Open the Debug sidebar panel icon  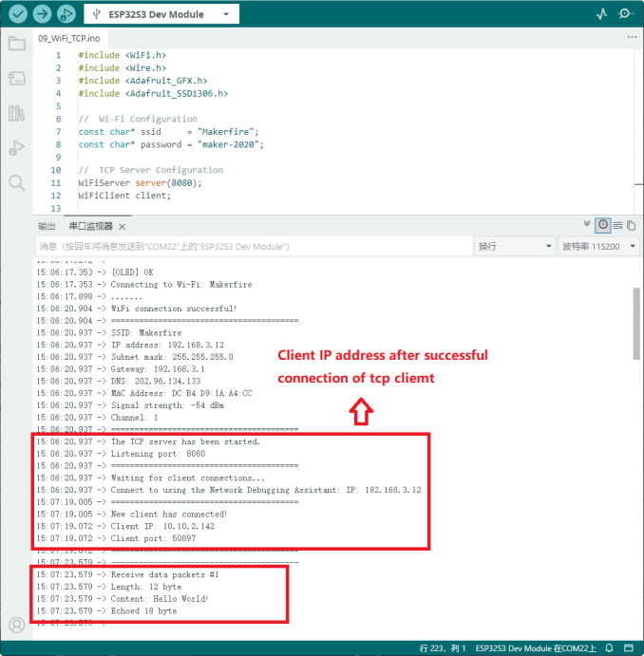17,148
